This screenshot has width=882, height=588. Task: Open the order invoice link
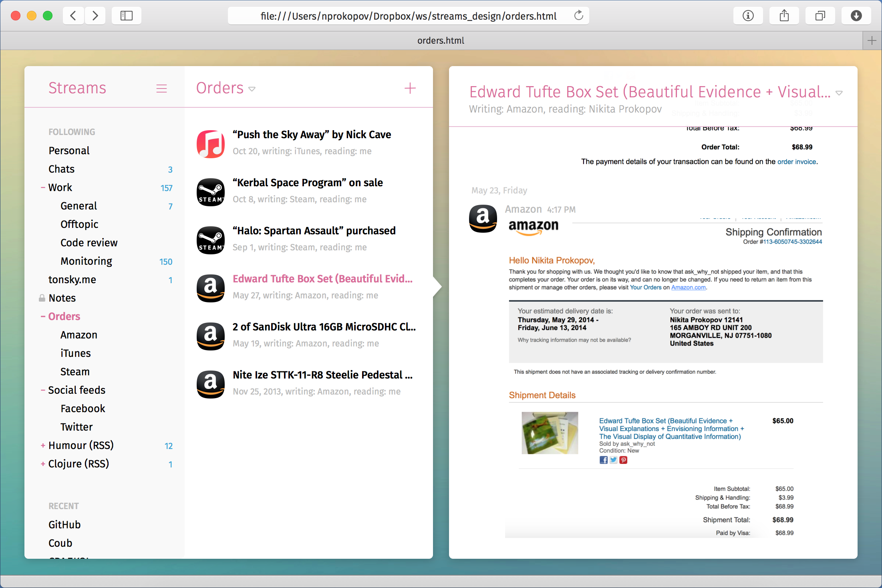coord(796,161)
